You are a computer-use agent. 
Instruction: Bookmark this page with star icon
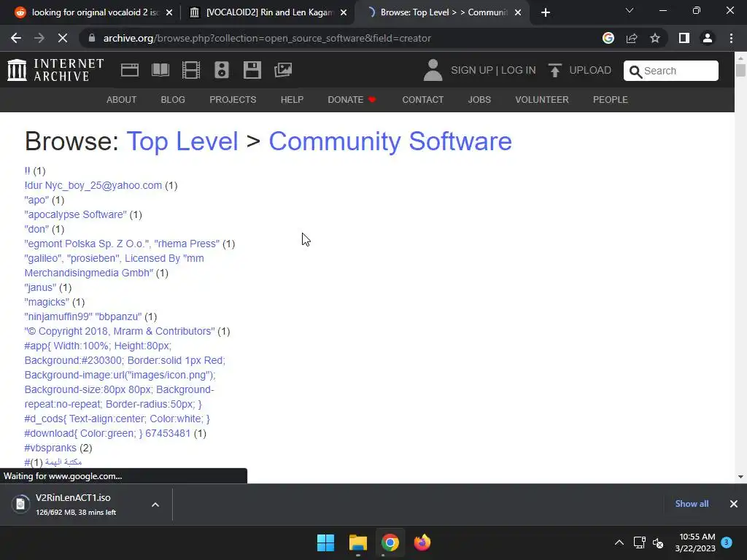tap(655, 38)
